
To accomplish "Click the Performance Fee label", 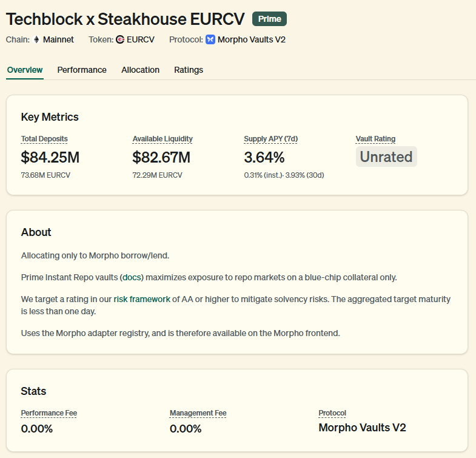I will (49, 413).
